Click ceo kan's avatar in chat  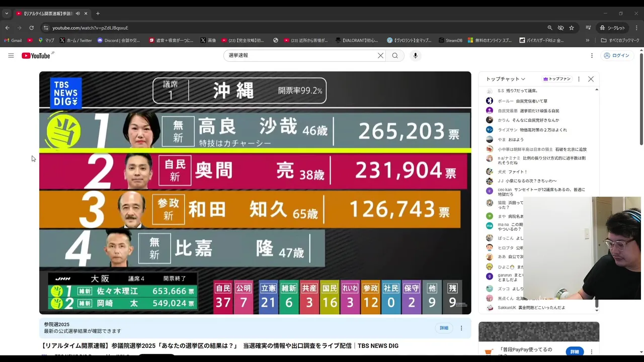pyautogui.click(x=489, y=191)
